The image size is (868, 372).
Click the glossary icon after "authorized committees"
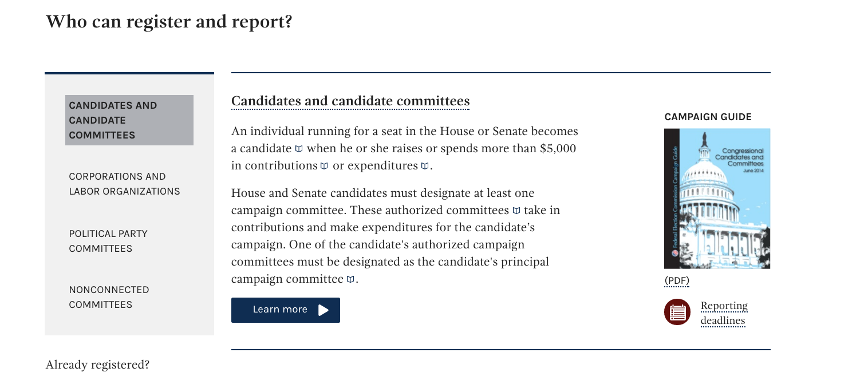pyautogui.click(x=516, y=210)
